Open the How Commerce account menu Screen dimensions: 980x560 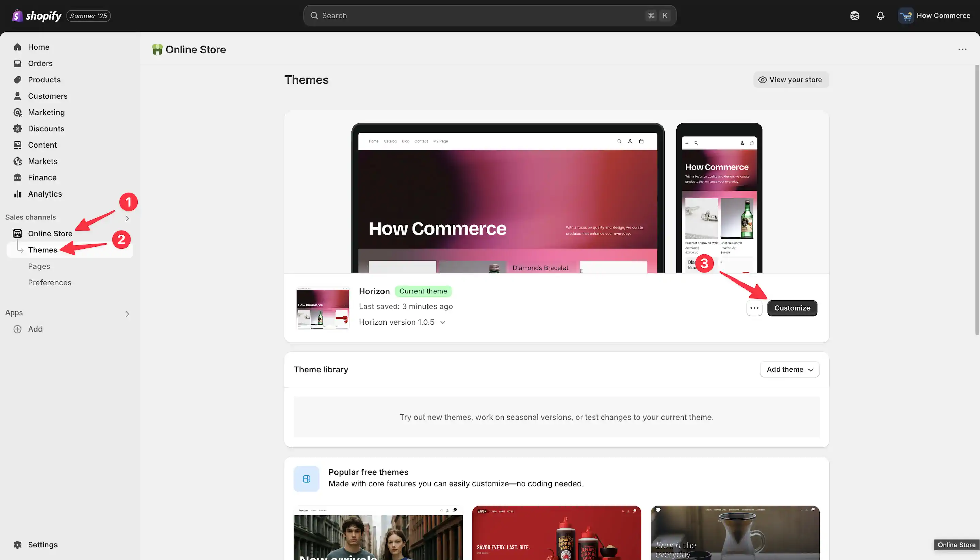coord(935,16)
